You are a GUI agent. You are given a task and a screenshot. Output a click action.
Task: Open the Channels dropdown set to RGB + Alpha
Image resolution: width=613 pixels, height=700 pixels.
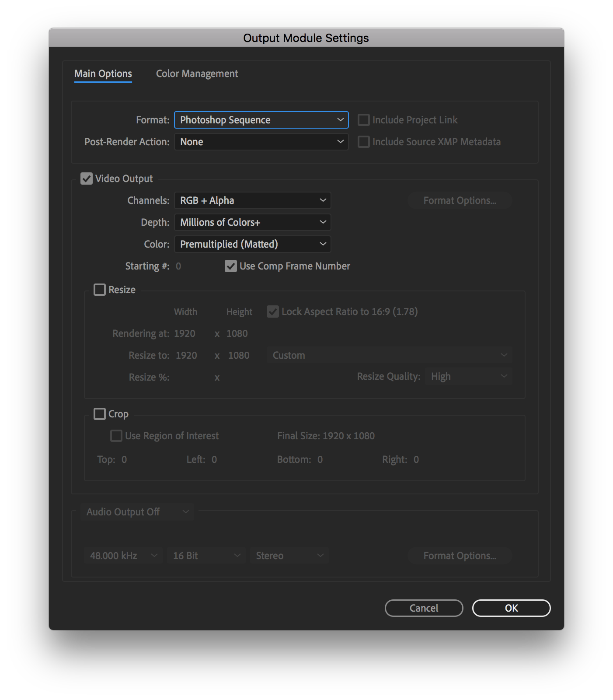click(x=253, y=200)
